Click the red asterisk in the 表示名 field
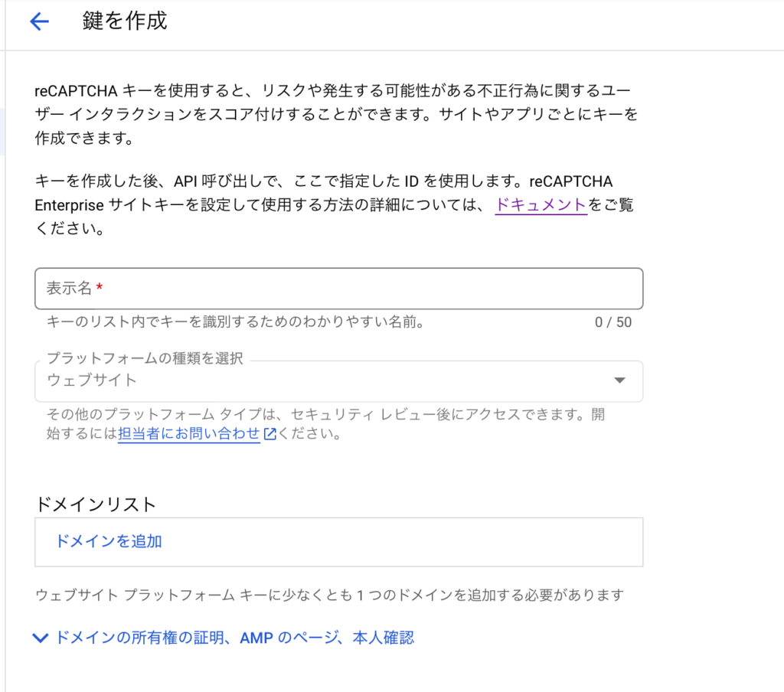 point(100,289)
